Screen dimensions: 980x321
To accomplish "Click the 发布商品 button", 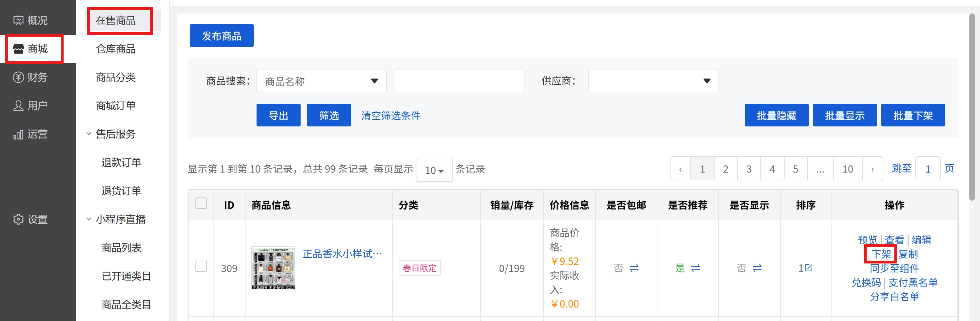I will [x=221, y=36].
